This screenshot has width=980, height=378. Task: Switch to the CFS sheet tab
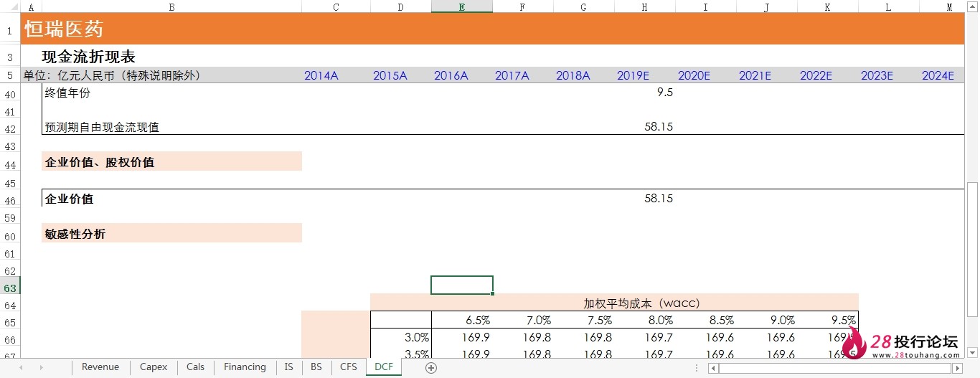point(349,367)
